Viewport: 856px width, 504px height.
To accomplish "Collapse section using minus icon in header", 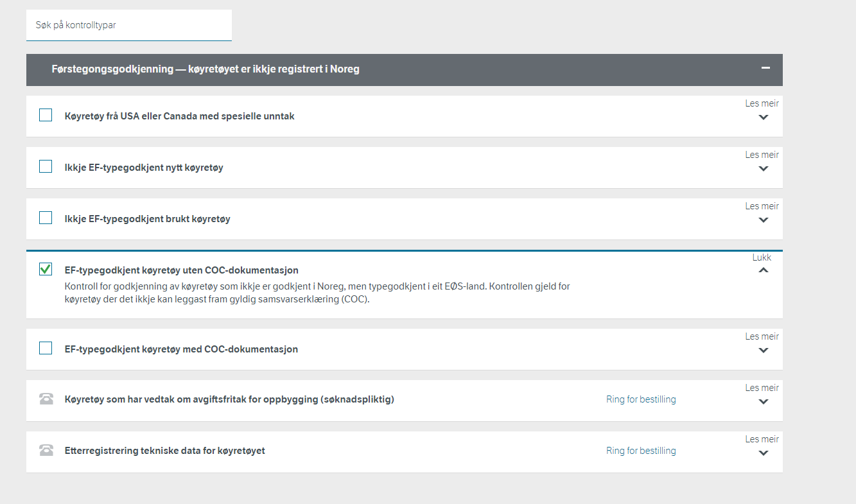I will (x=765, y=68).
